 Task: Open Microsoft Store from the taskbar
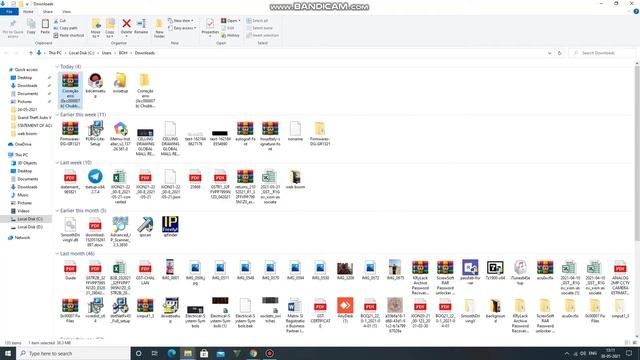pyautogui.click(x=204, y=353)
